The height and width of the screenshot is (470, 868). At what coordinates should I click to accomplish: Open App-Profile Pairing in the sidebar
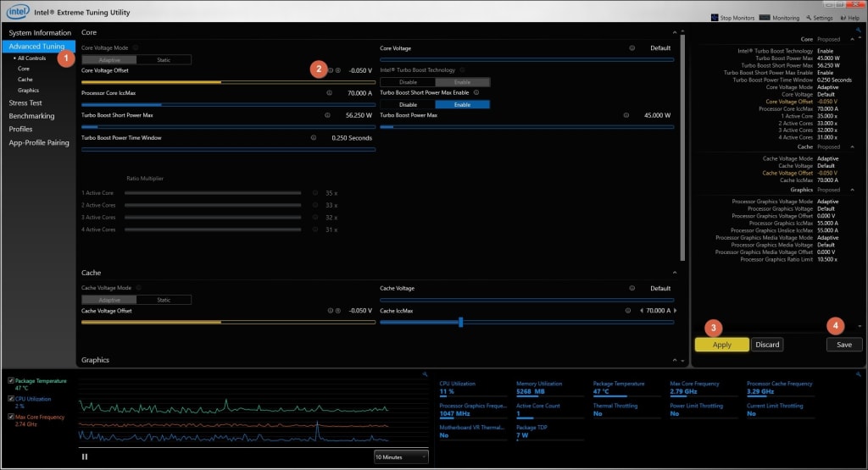pyautogui.click(x=39, y=142)
